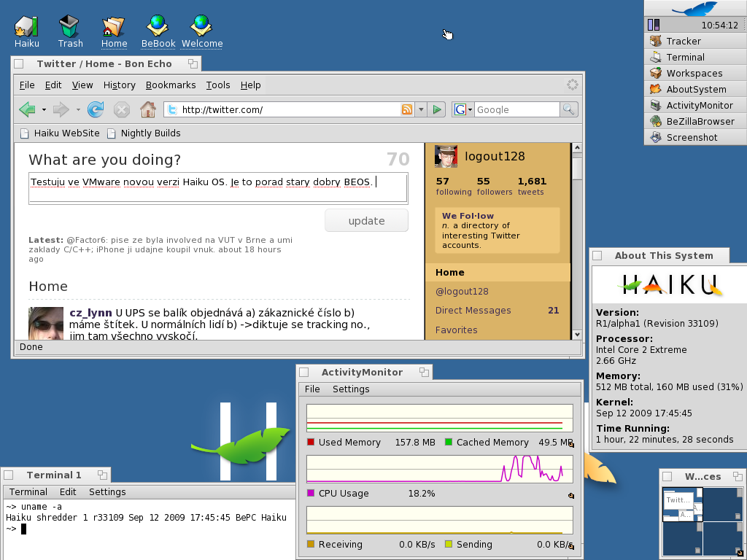Click the red Used Memory color swatch

[311, 442]
